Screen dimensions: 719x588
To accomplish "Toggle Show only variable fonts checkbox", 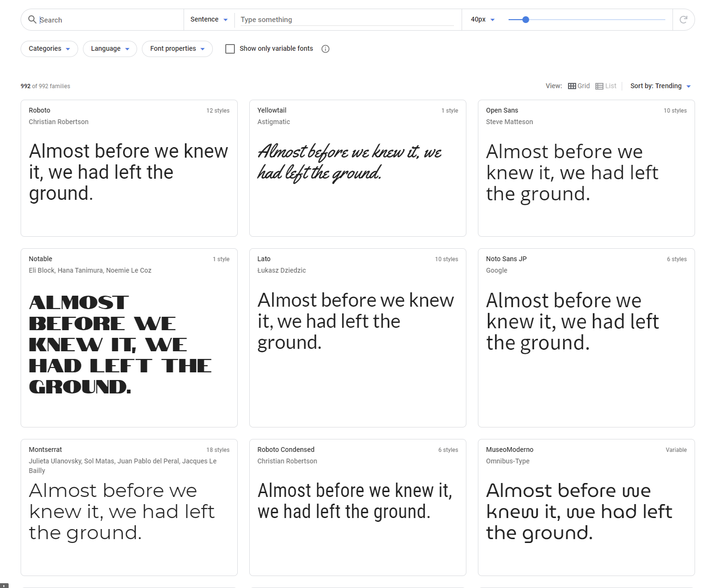I will click(x=230, y=49).
